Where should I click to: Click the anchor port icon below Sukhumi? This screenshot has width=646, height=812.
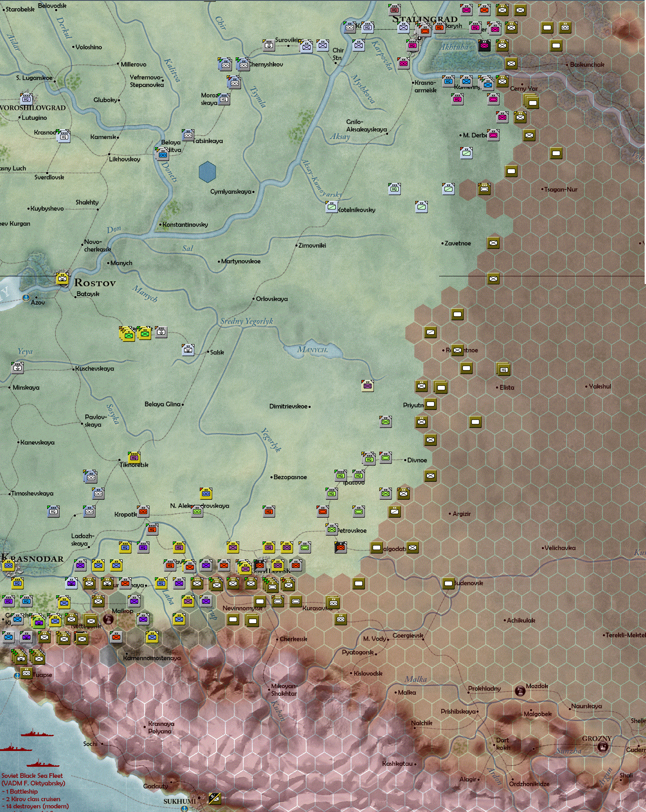(x=184, y=809)
